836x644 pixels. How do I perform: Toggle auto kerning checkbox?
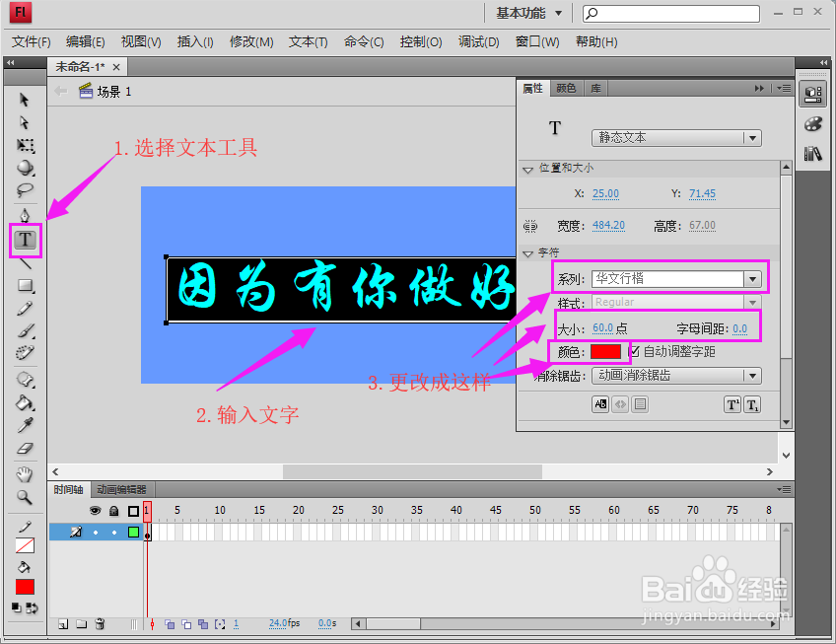click(634, 352)
